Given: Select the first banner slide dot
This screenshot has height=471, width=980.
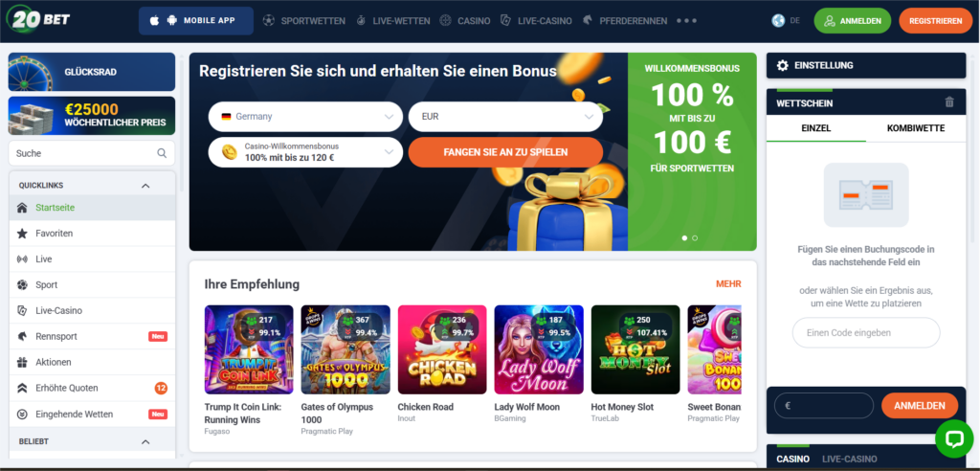Looking at the screenshot, I should point(684,237).
